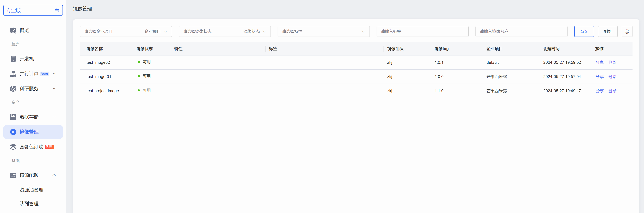Click the 镜像状态 column header
This screenshot has width=644, height=213.
[x=144, y=49]
